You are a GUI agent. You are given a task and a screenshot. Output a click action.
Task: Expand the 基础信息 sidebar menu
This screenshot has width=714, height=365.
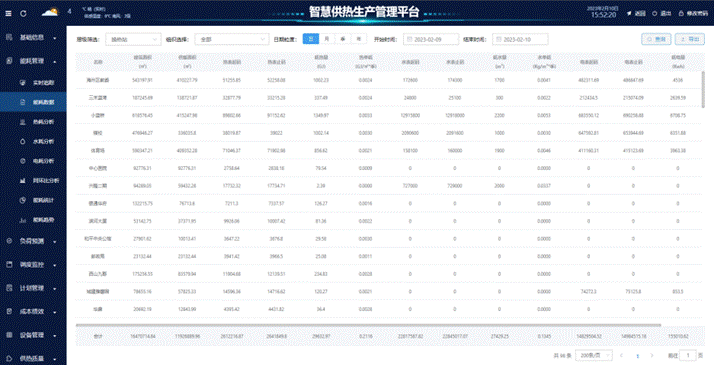point(33,37)
